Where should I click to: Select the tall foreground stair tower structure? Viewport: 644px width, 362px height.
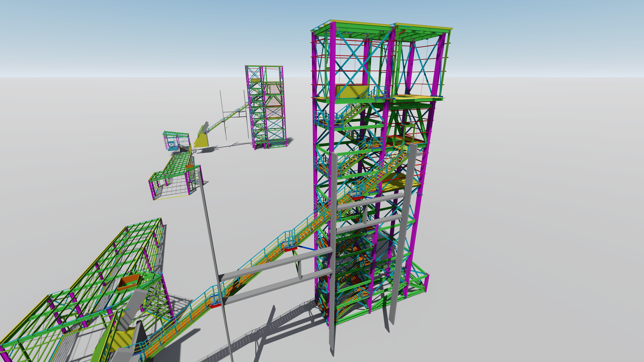375,172
